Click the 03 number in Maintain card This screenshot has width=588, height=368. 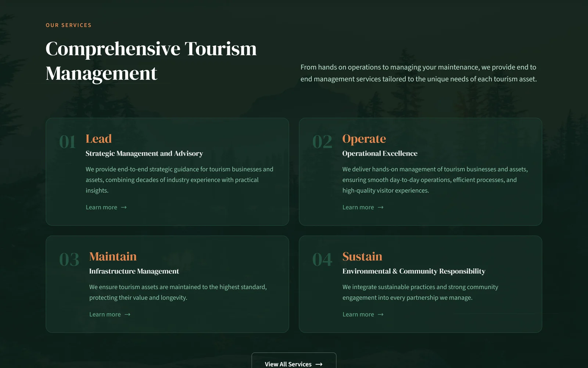[69, 260]
